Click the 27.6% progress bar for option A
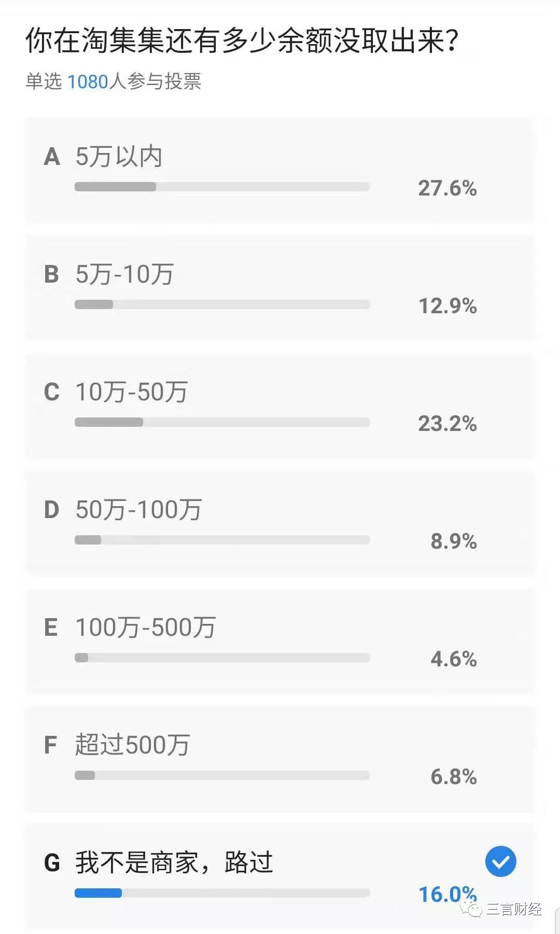Image resolution: width=560 pixels, height=934 pixels. (222, 187)
